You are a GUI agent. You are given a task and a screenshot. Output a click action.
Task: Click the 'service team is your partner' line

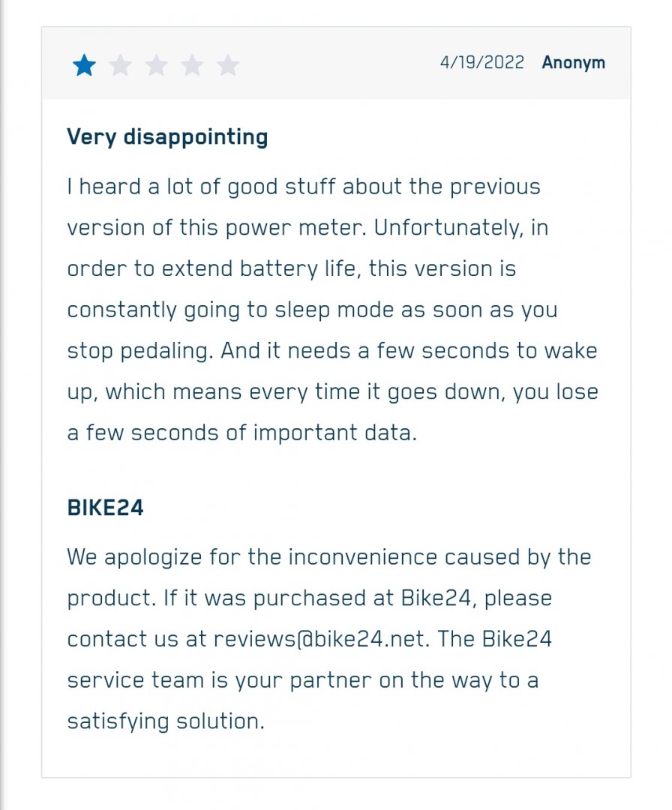303,680
